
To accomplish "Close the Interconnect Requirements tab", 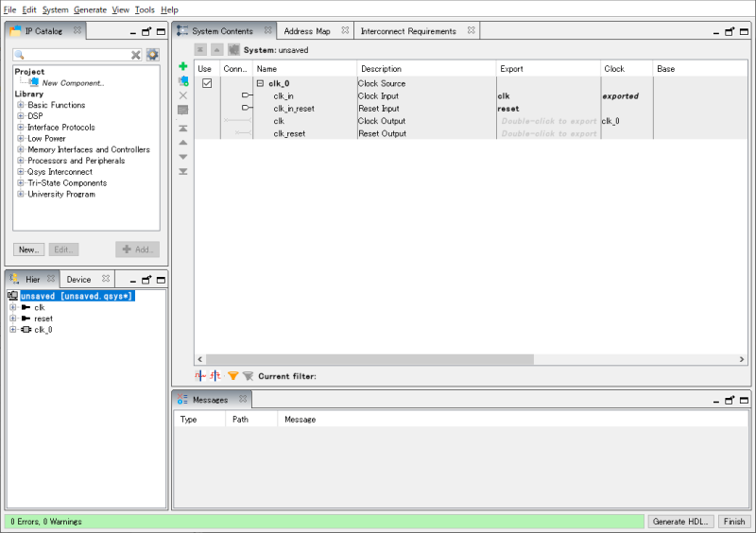I will [471, 30].
